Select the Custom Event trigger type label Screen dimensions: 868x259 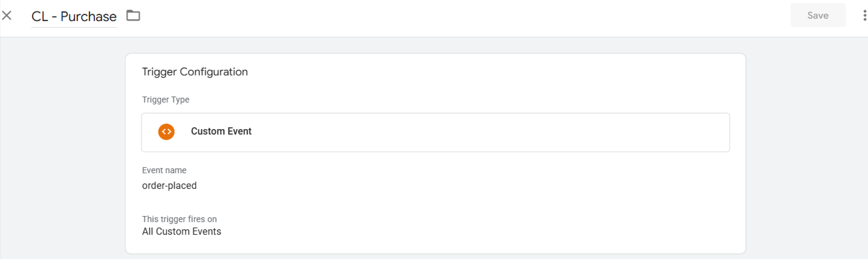[x=221, y=131]
